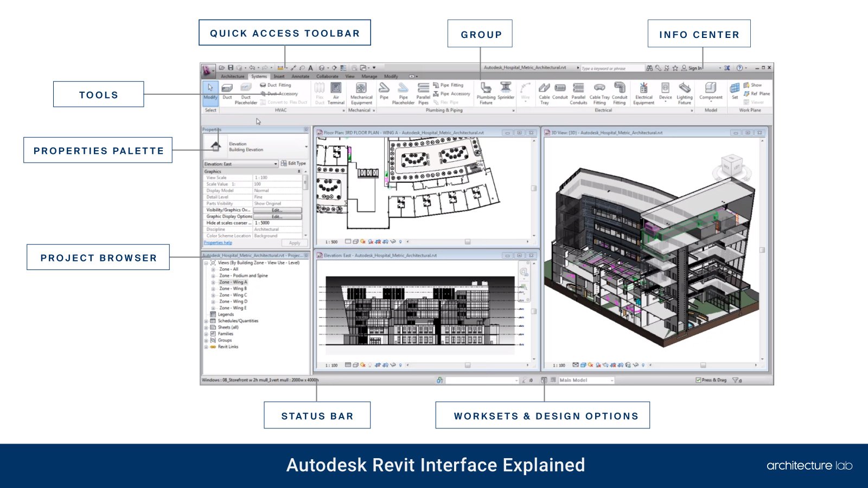Select the Lighting Fixture tool
The image size is (868, 488).
[x=685, y=93]
